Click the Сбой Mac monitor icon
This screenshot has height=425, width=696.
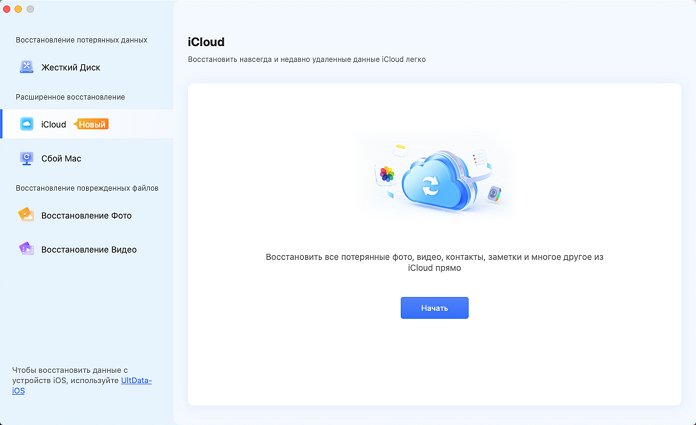point(27,159)
